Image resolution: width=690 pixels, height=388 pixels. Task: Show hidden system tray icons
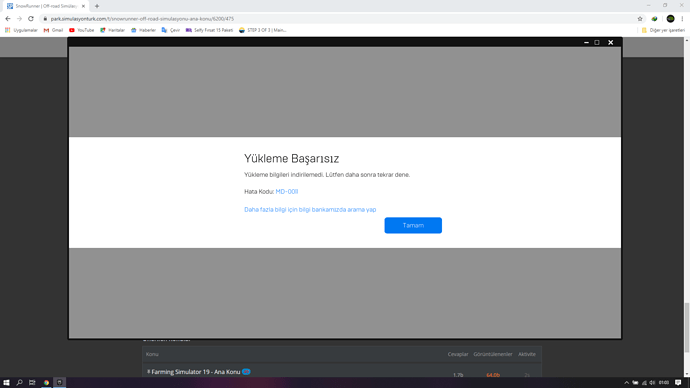[627, 383]
